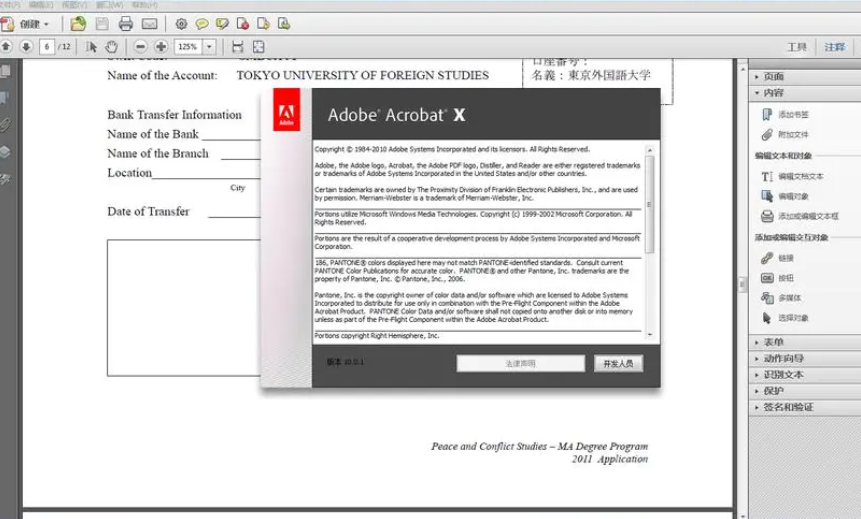Viewport: 861px width, 519px height.
Task: Click the zoom out minus button
Action: [141, 47]
